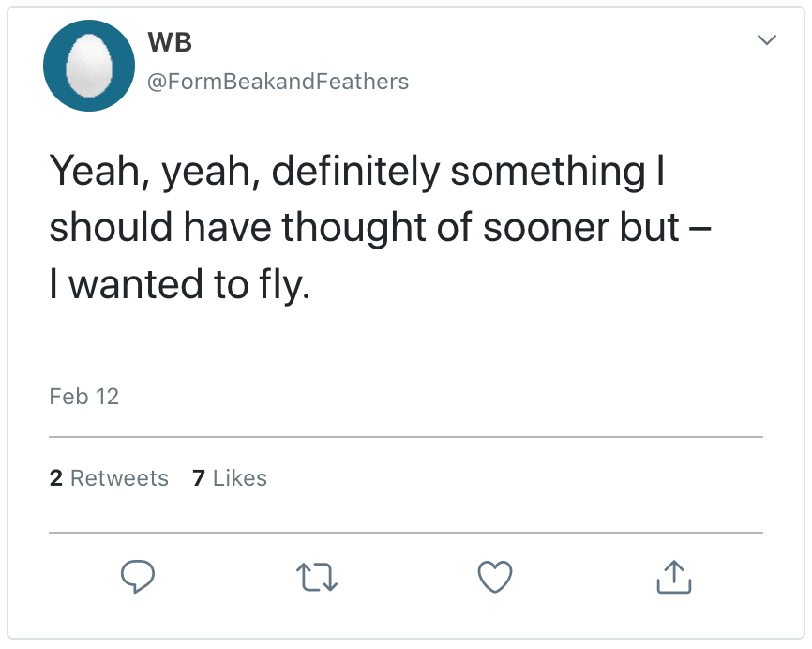Like the tweet with the heart icon
The image size is (812, 649).
(x=495, y=577)
